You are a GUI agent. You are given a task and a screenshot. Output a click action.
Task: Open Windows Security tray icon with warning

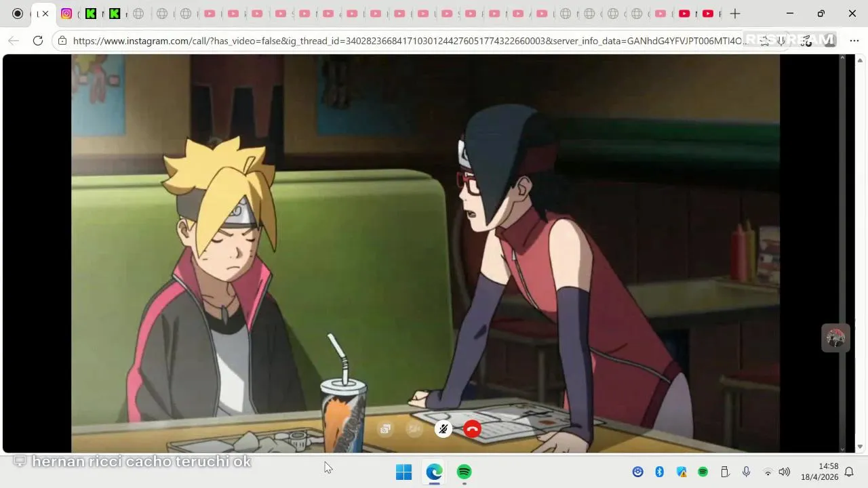(x=682, y=472)
